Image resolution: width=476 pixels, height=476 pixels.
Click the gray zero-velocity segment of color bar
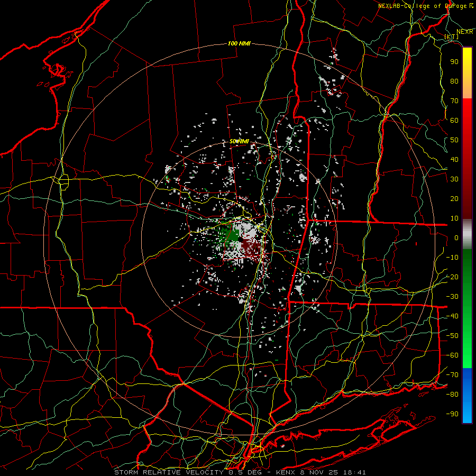[x=467, y=234]
